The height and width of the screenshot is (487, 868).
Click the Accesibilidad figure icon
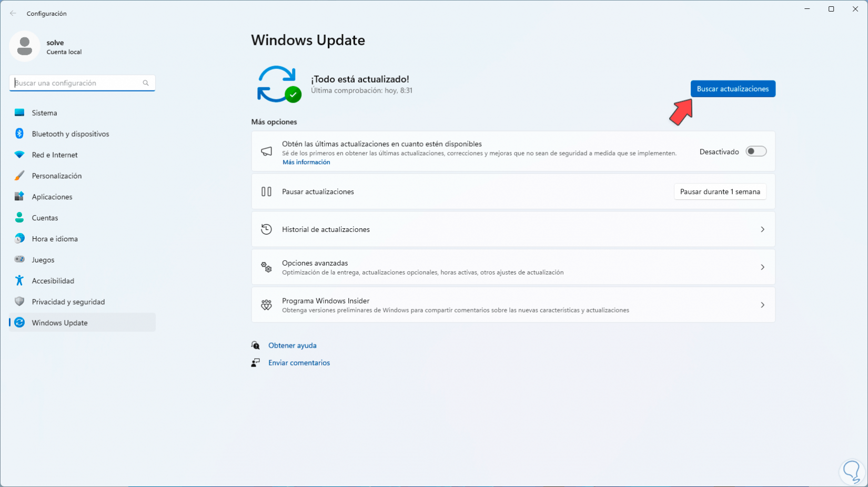tap(19, 281)
